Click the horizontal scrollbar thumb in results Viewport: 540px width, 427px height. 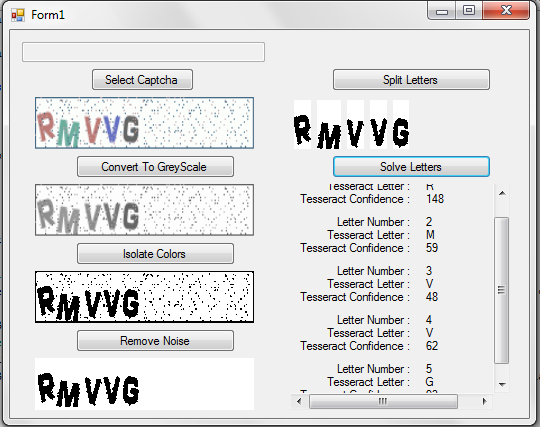(x=383, y=402)
